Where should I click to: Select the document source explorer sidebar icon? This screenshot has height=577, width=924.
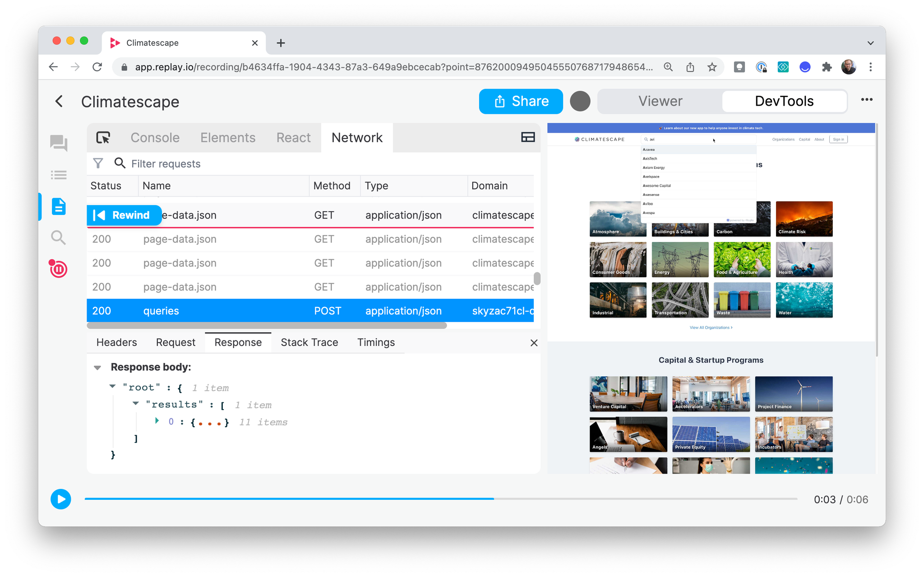(x=59, y=206)
